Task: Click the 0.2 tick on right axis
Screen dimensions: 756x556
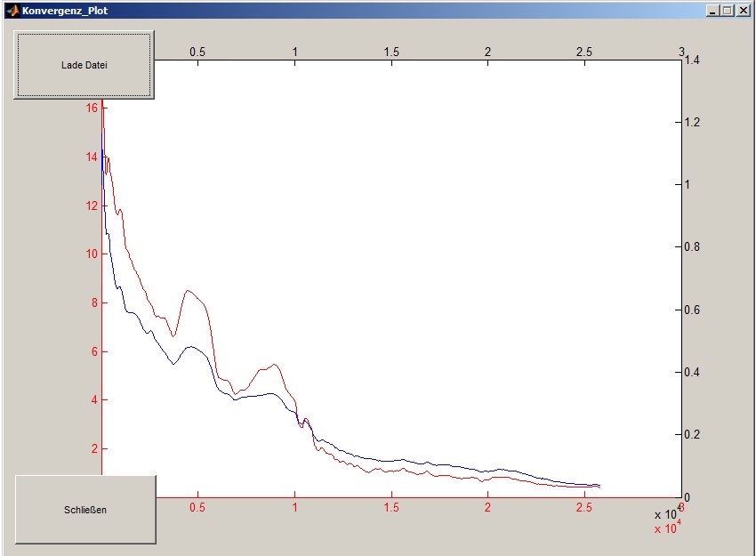Action: (x=695, y=435)
